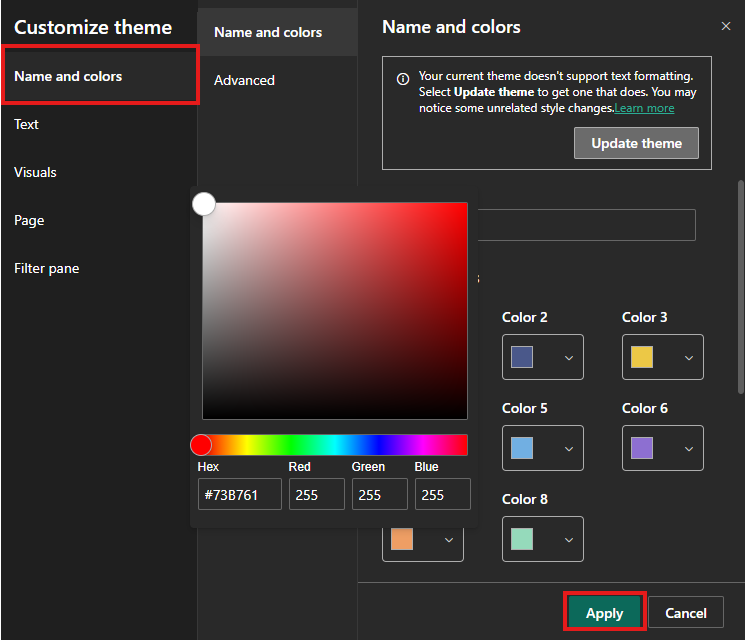Select the Page section

pyautogui.click(x=29, y=220)
